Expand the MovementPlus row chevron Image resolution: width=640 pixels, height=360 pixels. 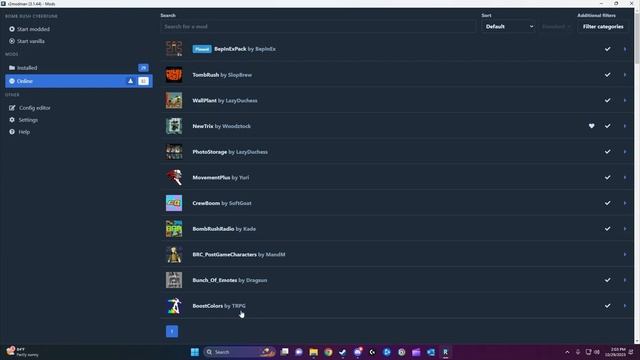(x=625, y=178)
